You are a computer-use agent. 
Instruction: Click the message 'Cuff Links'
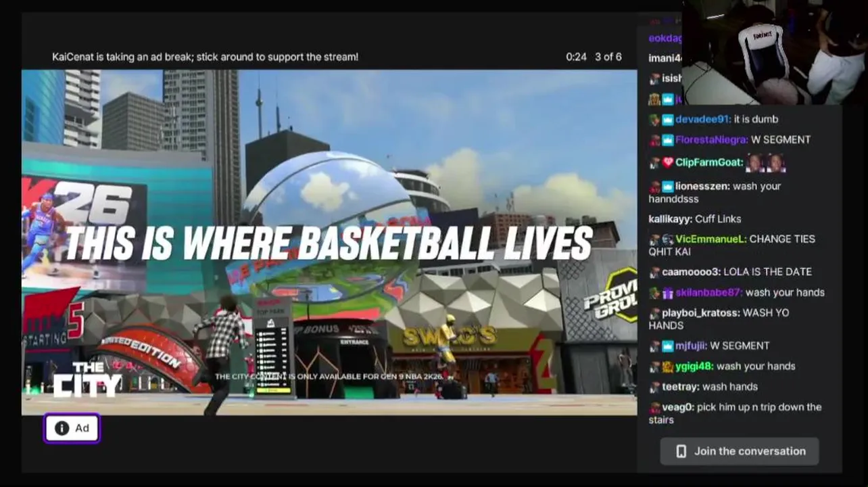719,219
